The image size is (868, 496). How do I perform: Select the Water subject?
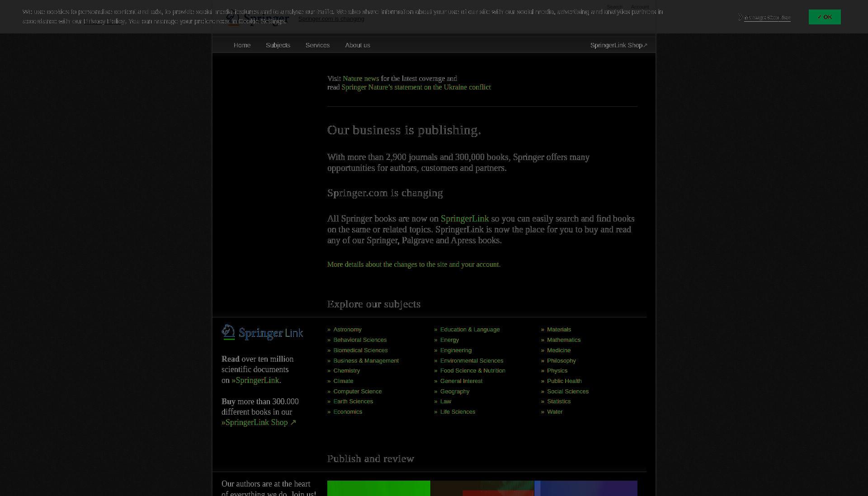[x=555, y=412]
